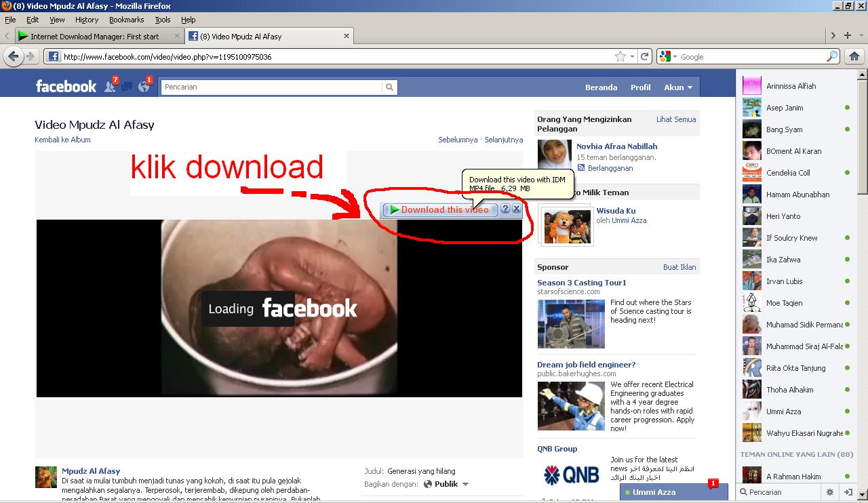The width and height of the screenshot is (868, 503).
Task: Click the Berlangganan subscribe feed icon
Action: tap(581, 168)
